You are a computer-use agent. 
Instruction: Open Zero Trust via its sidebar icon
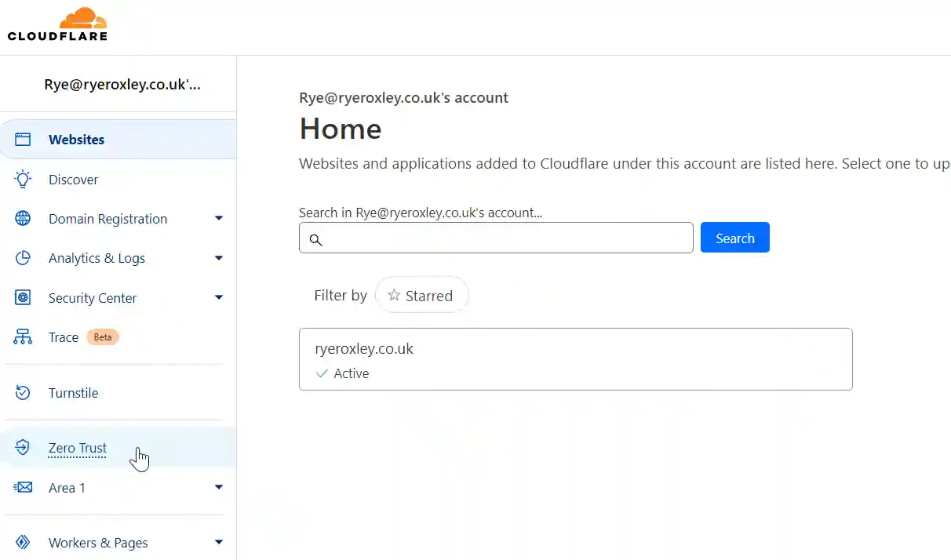22,447
